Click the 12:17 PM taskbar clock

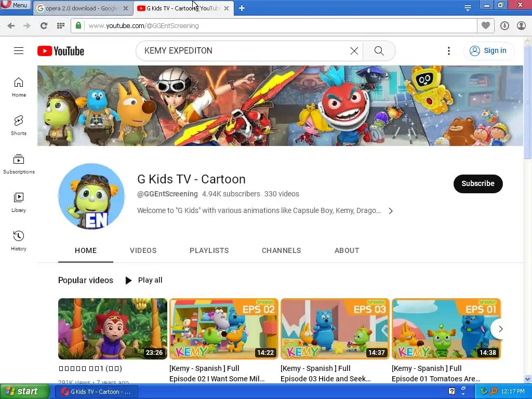coord(513,391)
